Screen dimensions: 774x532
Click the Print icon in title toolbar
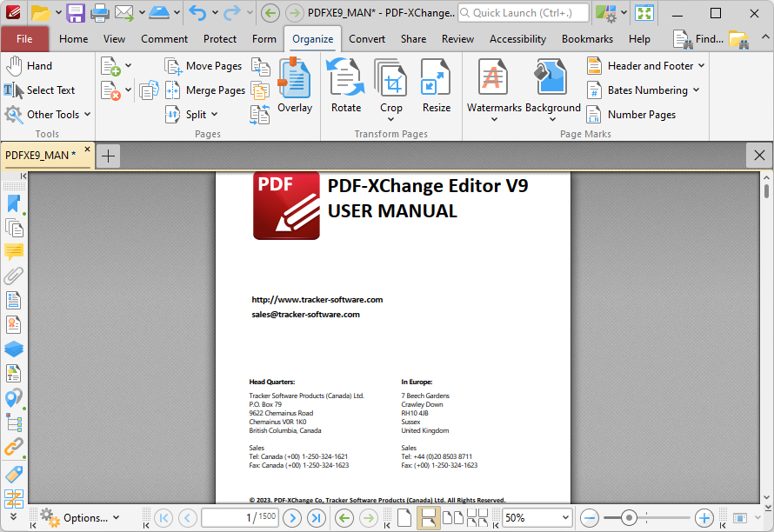pyautogui.click(x=99, y=13)
